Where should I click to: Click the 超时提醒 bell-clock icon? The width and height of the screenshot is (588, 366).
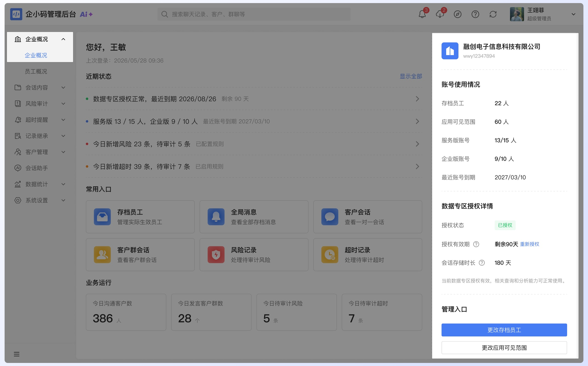point(18,120)
